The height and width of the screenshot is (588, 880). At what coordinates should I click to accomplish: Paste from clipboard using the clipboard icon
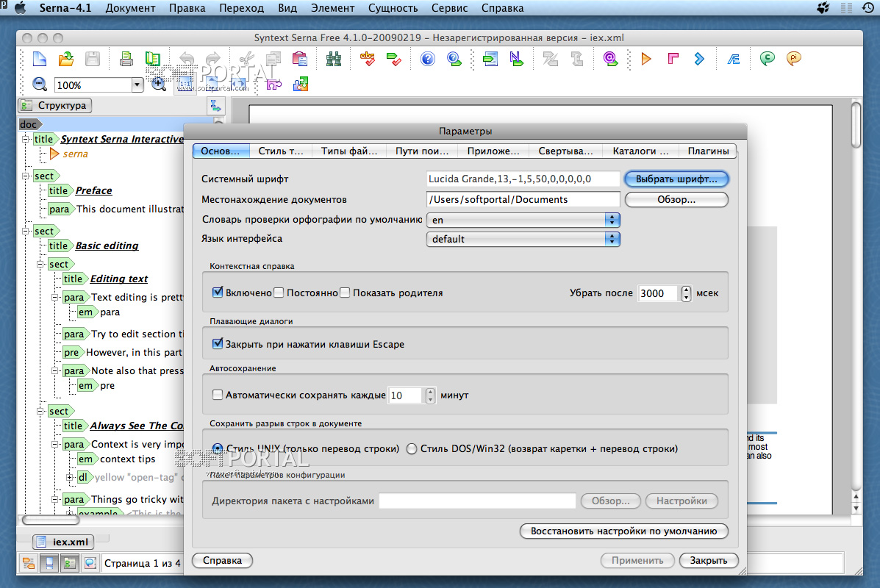(x=300, y=59)
